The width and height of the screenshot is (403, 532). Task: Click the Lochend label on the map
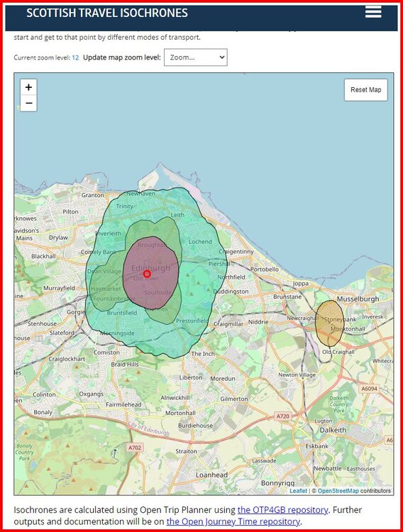click(x=200, y=242)
